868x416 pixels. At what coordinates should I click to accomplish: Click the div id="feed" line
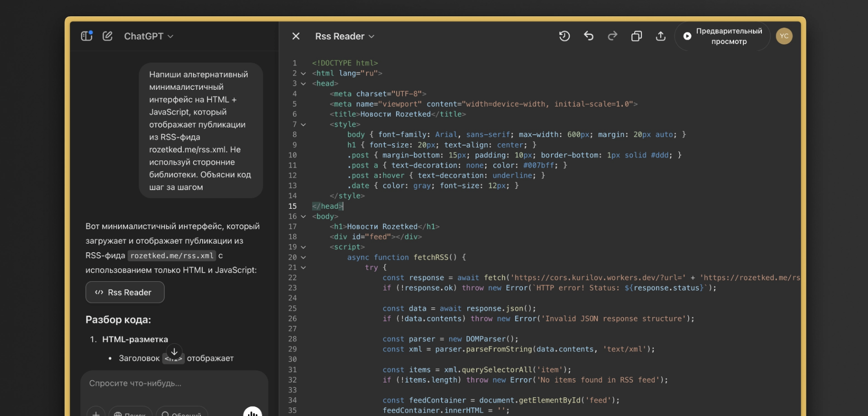click(376, 237)
